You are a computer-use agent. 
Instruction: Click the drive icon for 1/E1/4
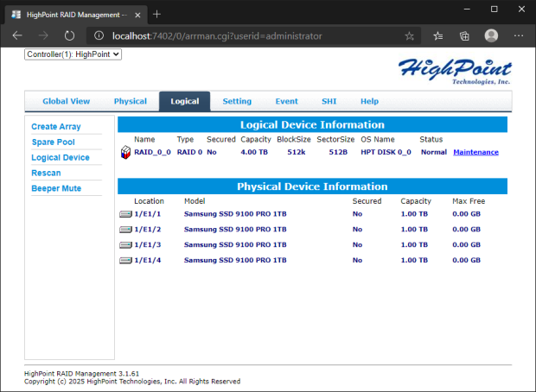point(125,260)
